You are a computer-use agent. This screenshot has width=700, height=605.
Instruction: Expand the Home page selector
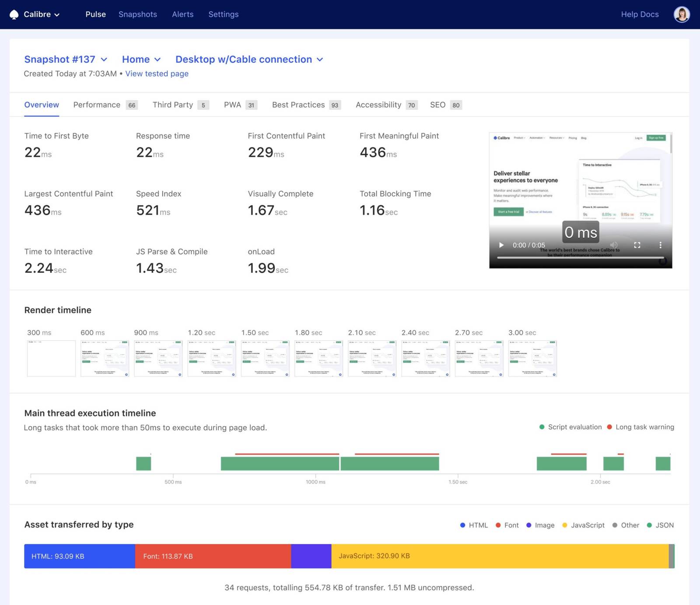141,59
